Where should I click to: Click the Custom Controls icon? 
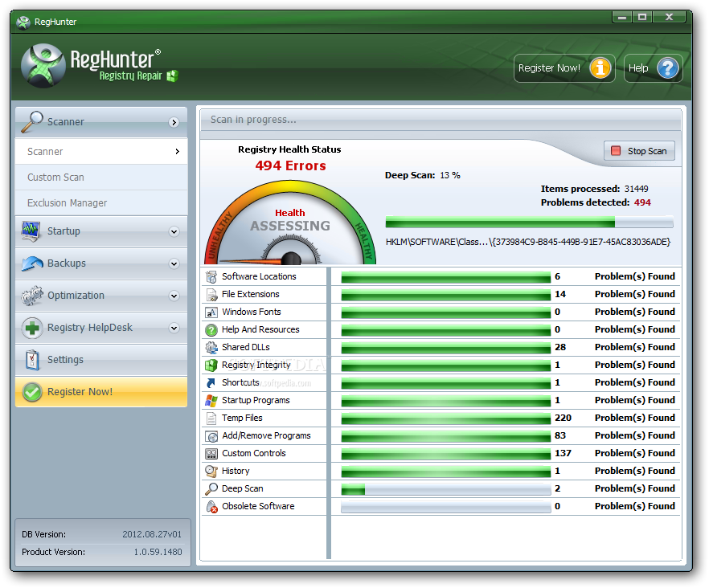tap(211, 453)
